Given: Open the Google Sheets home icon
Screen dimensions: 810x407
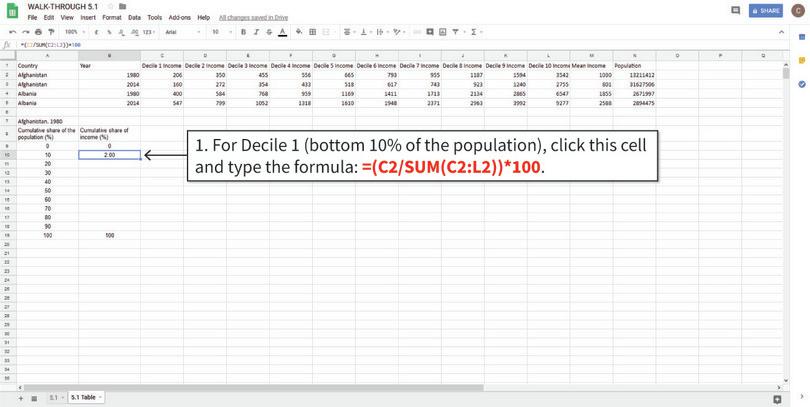Looking at the screenshot, I should coord(12,11).
